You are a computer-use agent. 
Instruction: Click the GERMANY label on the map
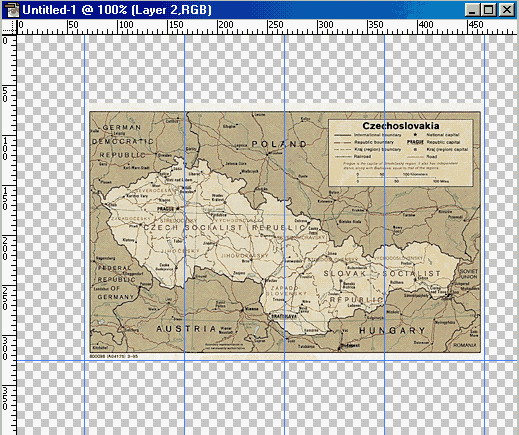tap(115, 297)
